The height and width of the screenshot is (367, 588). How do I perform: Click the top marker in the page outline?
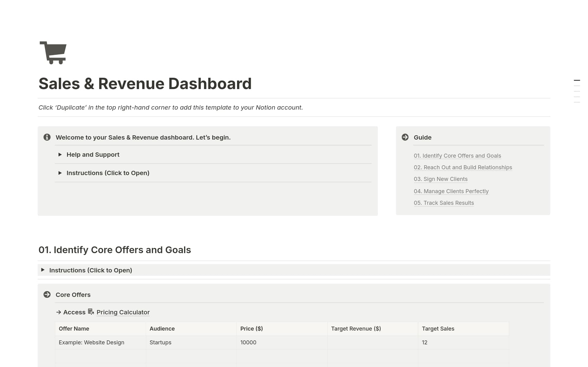(x=577, y=80)
